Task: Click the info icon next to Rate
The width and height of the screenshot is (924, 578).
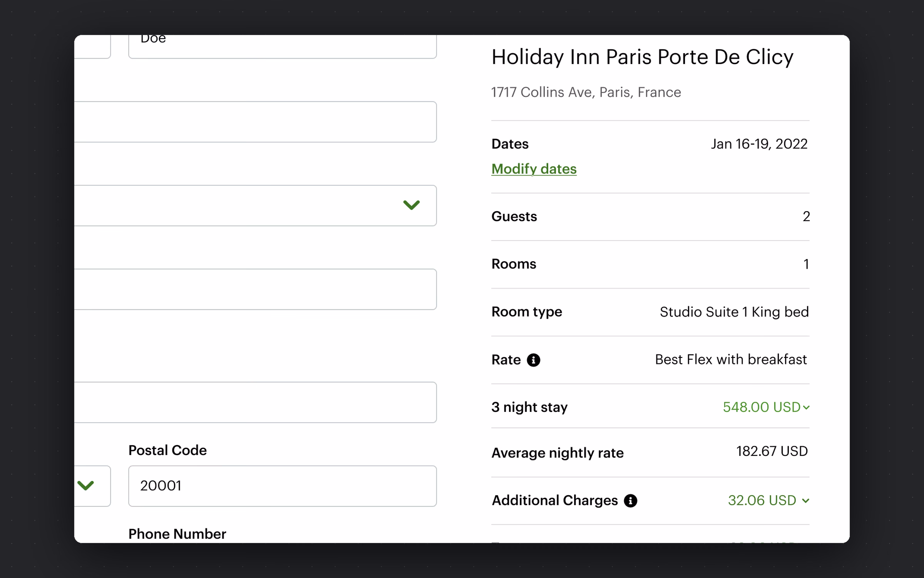Action: pyautogui.click(x=533, y=360)
